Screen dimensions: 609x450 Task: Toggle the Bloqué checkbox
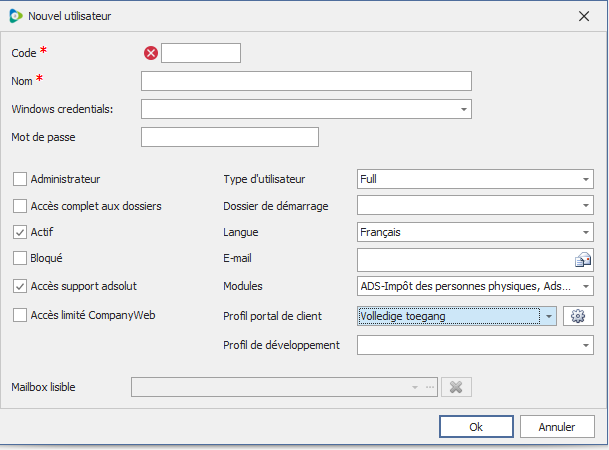20,258
